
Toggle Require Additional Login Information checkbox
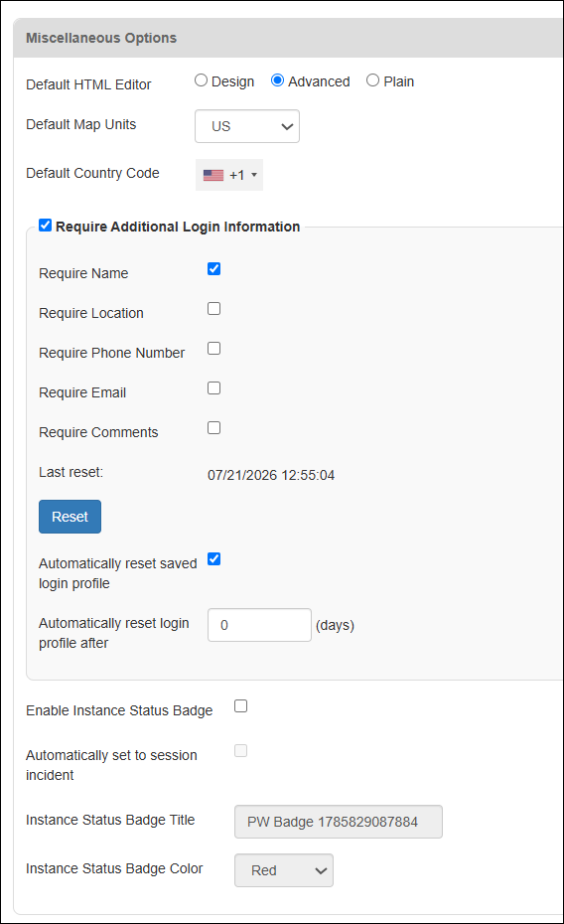(x=46, y=226)
